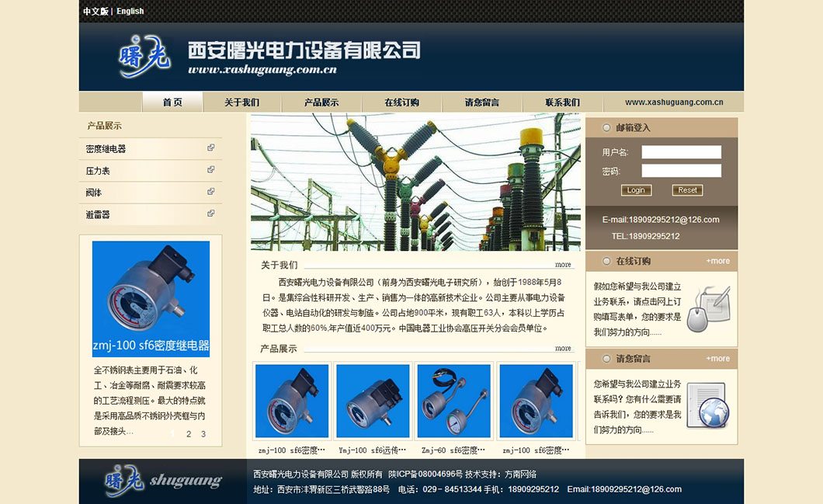Open last zmj-100 sf6密度 product thumbnail
This screenshot has width=823, height=504.
(x=536, y=401)
